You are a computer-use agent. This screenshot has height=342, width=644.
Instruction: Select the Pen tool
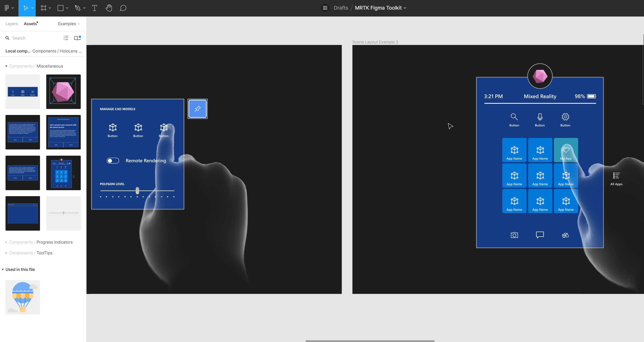tap(77, 8)
